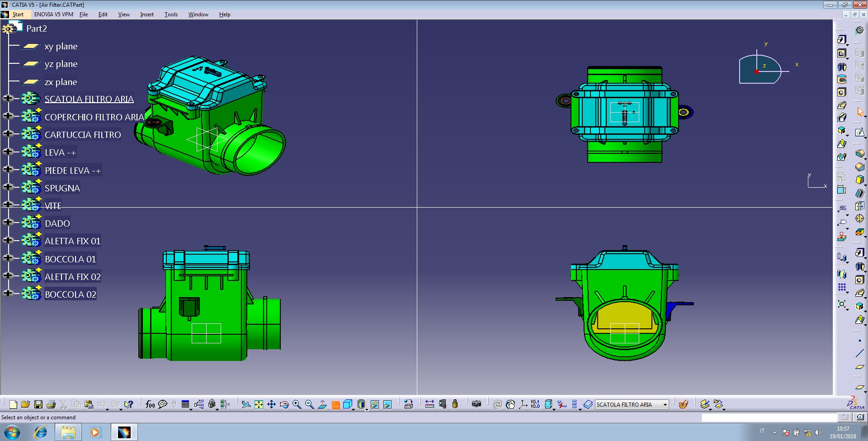This screenshot has height=441, width=868.
Task: Click the command line input field
Action: coord(769,417)
